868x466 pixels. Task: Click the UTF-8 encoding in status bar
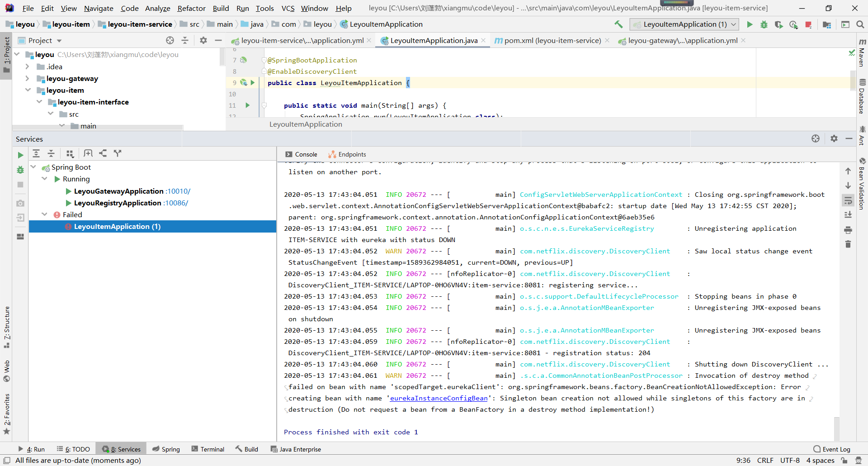click(790, 460)
